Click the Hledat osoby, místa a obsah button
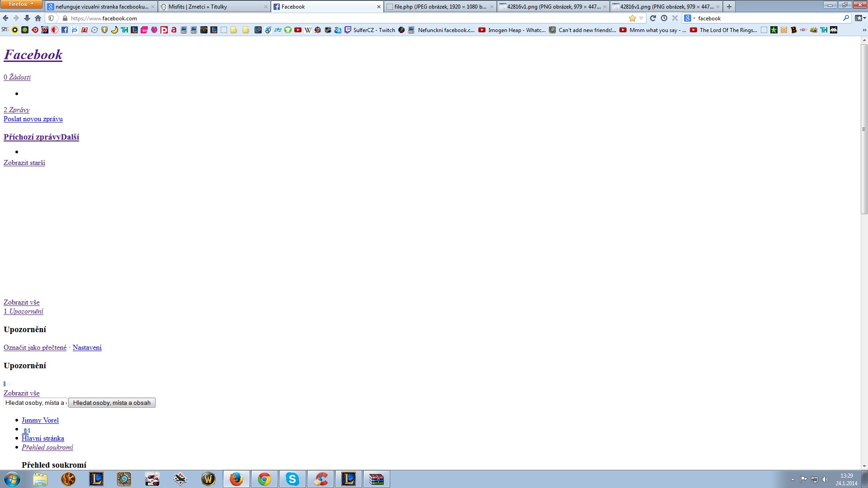The width and height of the screenshot is (868, 488). click(x=112, y=403)
